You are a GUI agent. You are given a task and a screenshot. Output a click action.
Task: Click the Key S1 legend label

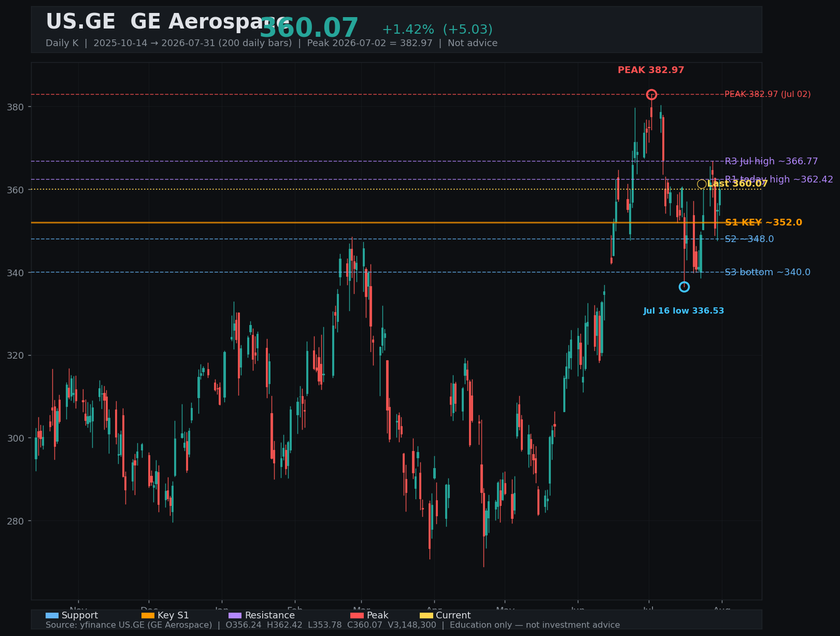[x=173, y=615]
